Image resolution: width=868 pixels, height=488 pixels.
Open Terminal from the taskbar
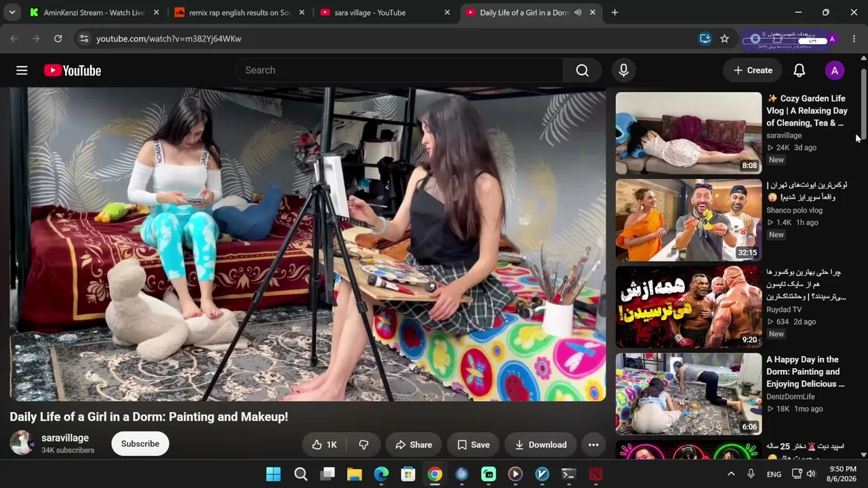569,474
